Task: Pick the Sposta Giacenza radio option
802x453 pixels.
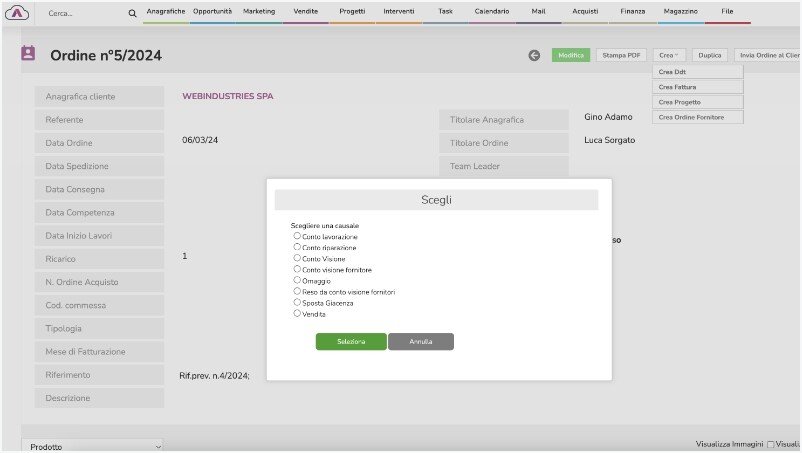Action: [x=297, y=302]
